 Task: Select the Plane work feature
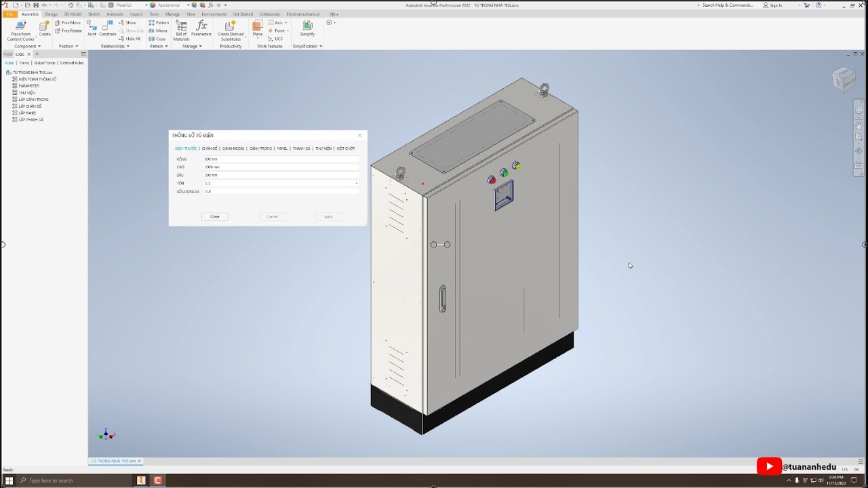258,28
